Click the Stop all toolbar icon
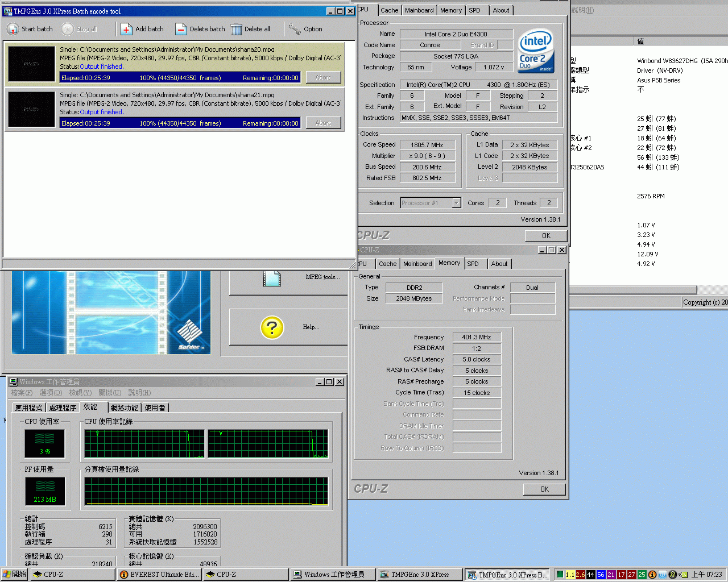 [68, 29]
